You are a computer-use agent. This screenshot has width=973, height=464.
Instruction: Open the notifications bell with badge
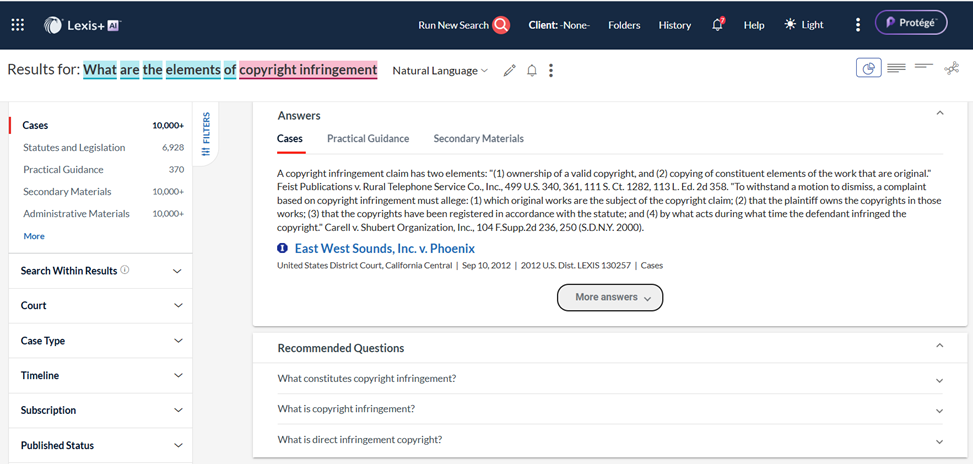[x=718, y=25]
